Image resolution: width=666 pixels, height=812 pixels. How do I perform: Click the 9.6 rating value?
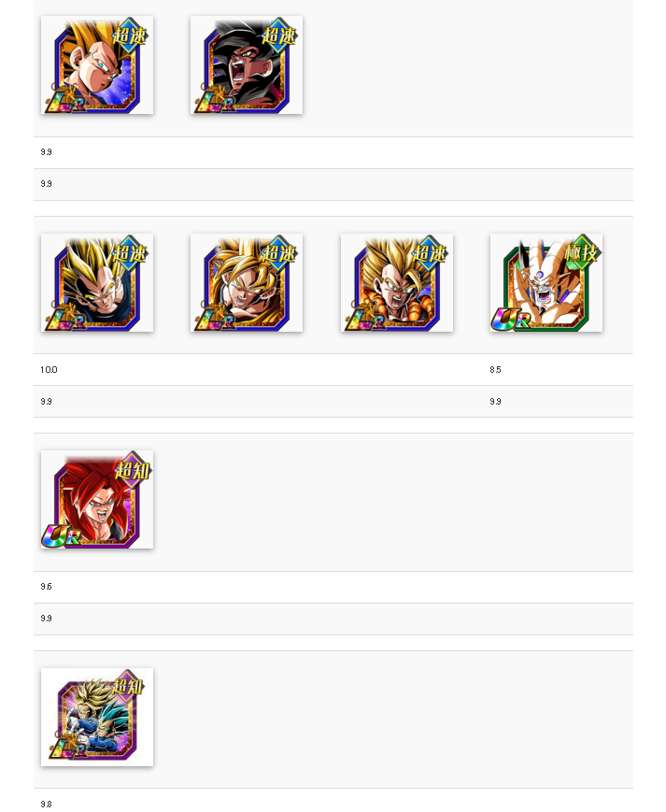[46, 587]
